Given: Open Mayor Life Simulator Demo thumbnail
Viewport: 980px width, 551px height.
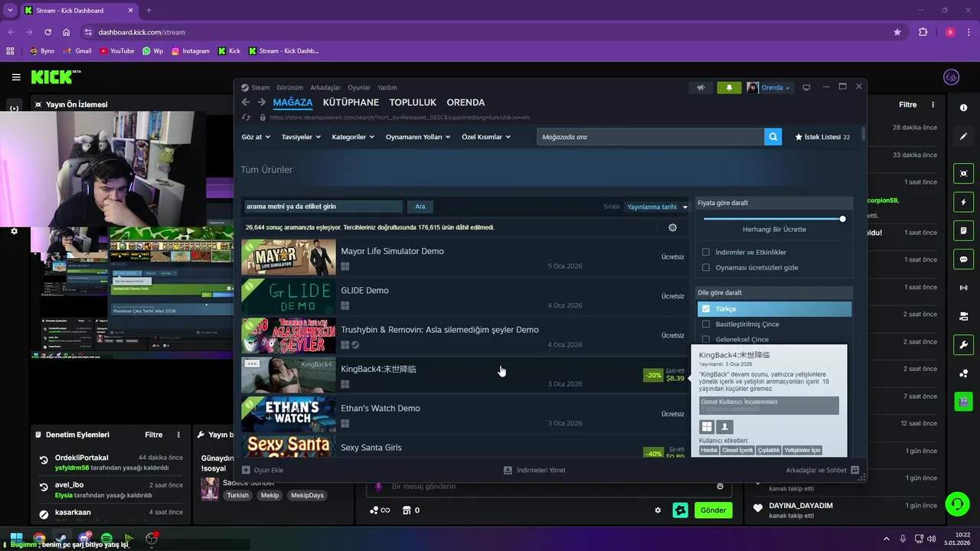Looking at the screenshot, I should [289, 257].
